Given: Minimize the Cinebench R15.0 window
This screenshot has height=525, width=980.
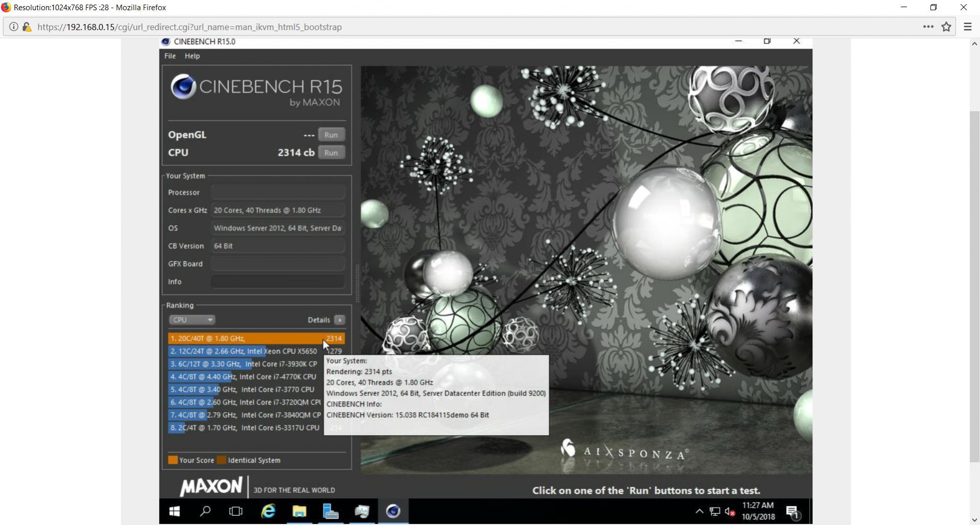Looking at the screenshot, I should (x=738, y=41).
